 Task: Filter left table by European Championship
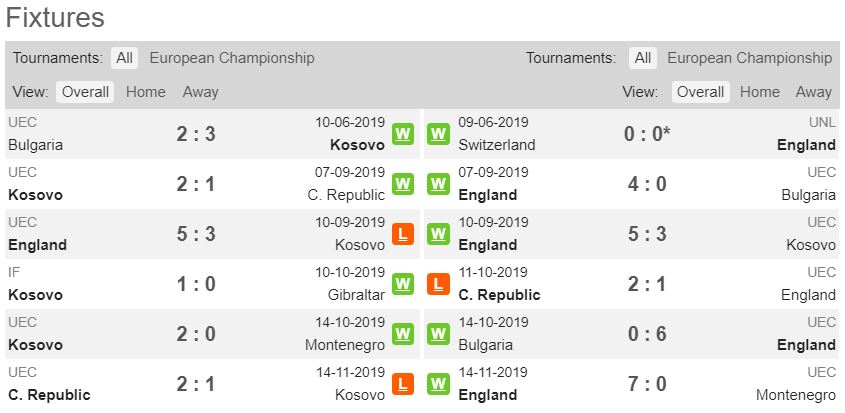pyautogui.click(x=232, y=58)
